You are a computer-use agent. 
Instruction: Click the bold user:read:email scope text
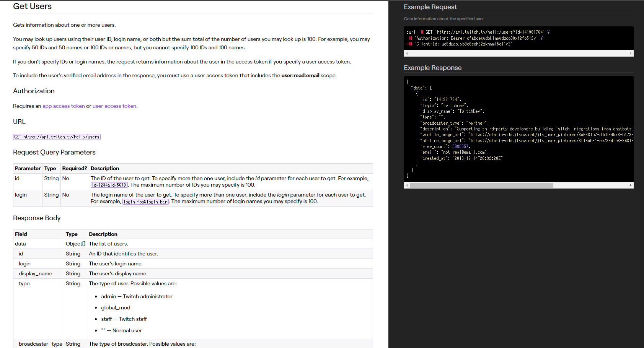pyautogui.click(x=300, y=75)
